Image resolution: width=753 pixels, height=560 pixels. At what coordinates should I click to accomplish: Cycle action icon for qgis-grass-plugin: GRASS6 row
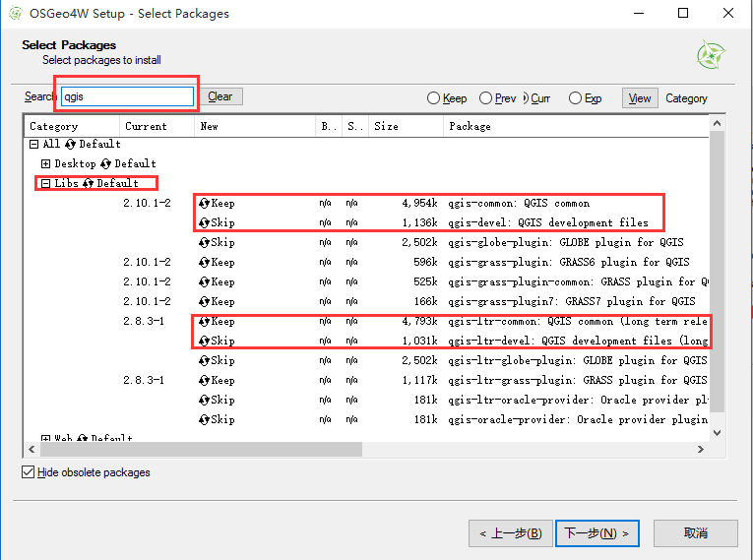(204, 262)
